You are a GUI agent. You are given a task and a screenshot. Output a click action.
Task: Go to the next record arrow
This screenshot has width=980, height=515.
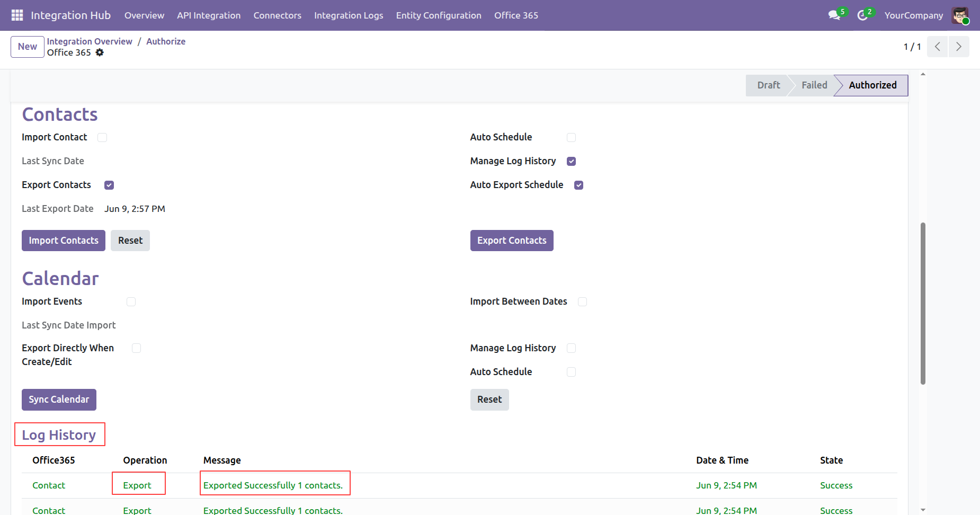959,47
